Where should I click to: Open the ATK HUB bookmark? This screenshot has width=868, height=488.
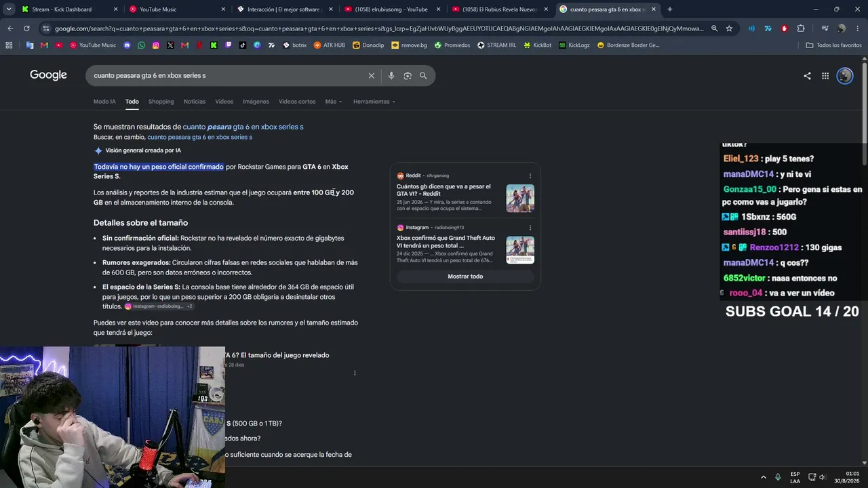(330, 45)
